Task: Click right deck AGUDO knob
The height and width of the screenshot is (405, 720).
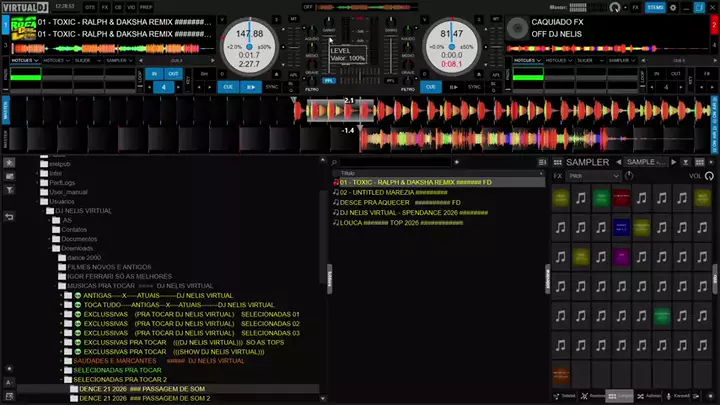Action: (408, 31)
